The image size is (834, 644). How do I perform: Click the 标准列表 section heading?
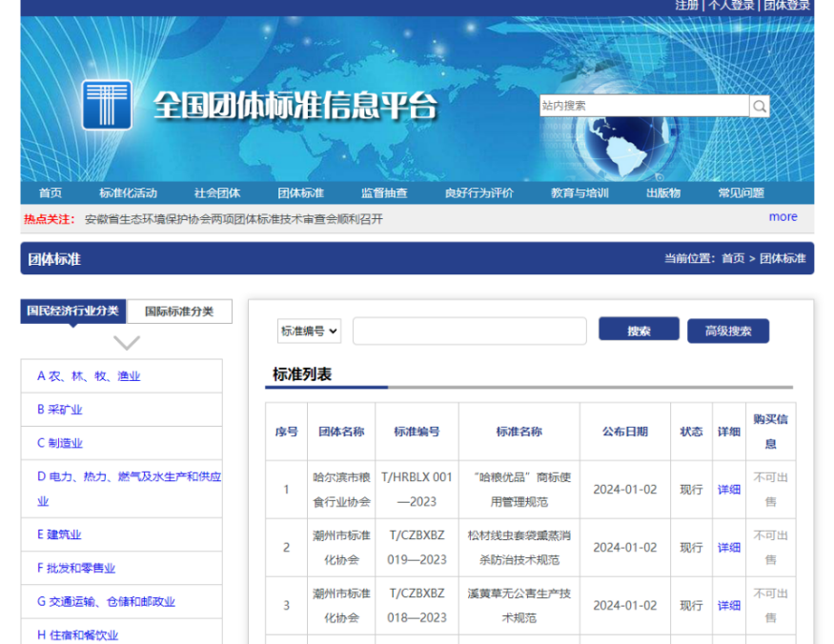pos(302,373)
